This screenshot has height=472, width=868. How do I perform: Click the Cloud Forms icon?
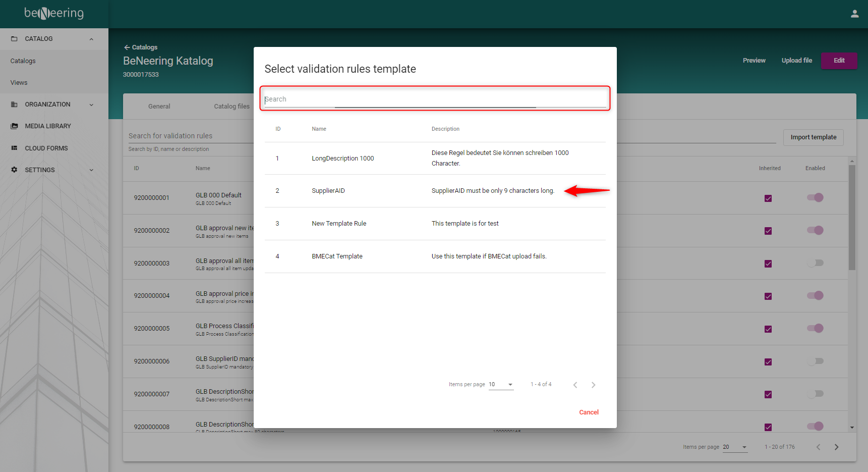(x=14, y=148)
